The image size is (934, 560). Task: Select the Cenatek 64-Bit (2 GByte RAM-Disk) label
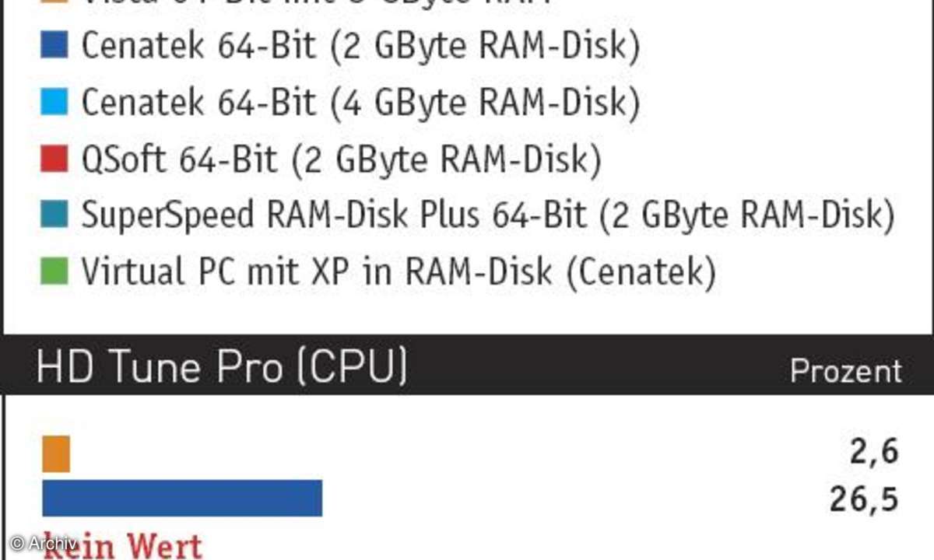point(360,47)
